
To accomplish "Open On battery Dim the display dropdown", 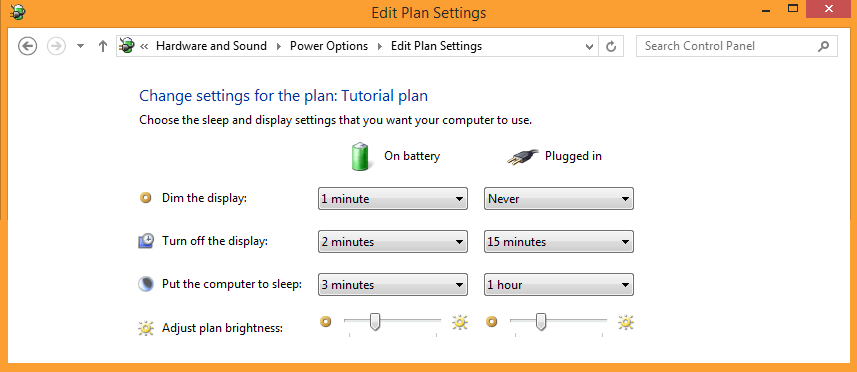I will tap(392, 199).
